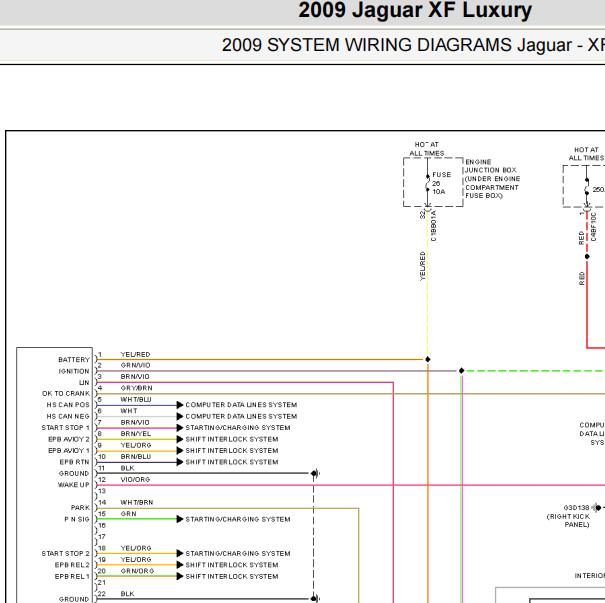Image resolution: width=605 pixels, height=603 pixels.
Task: Open "SHIFT INTERLOCK SYSTEM" reference on pin 20
Action: tap(232, 576)
